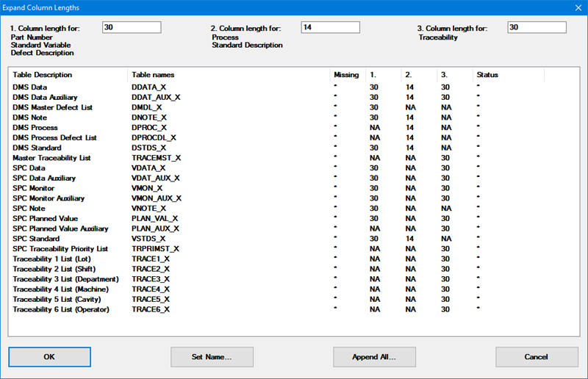Click the Set Name... button
The image size is (588, 379).
tap(212, 357)
